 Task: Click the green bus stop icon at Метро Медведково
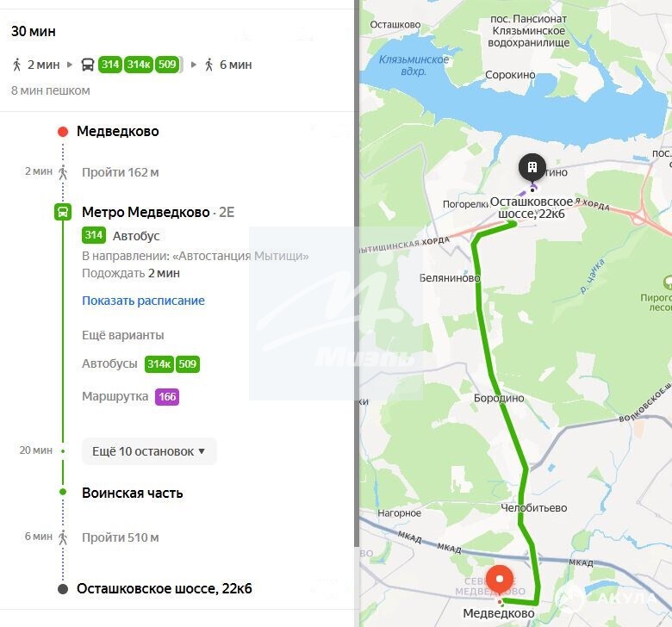(x=63, y=212)
